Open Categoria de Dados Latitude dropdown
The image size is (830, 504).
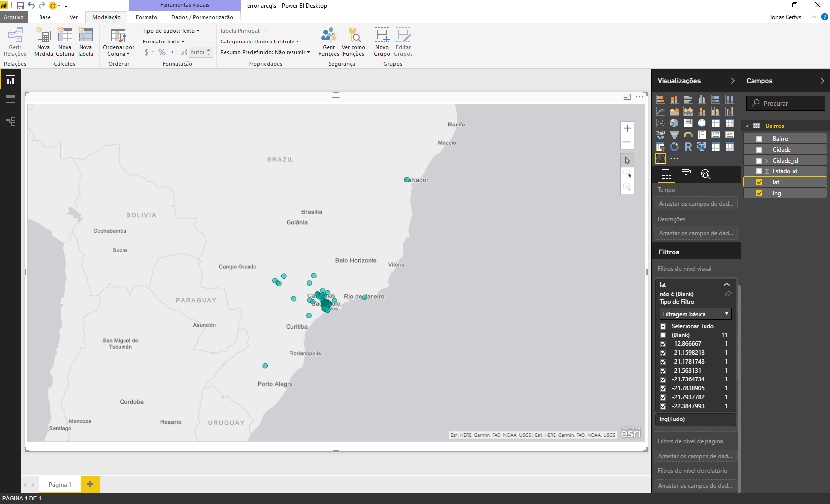260,42
